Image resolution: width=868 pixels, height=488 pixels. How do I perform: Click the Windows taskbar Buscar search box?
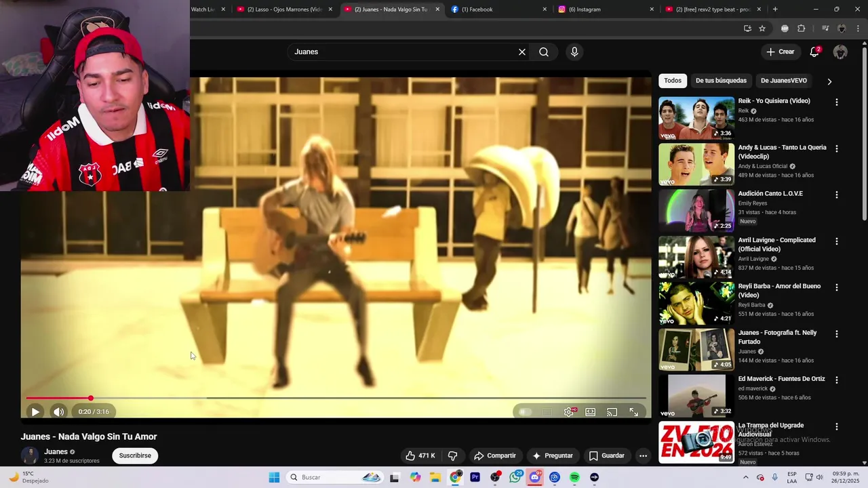(x=335, y=477)
